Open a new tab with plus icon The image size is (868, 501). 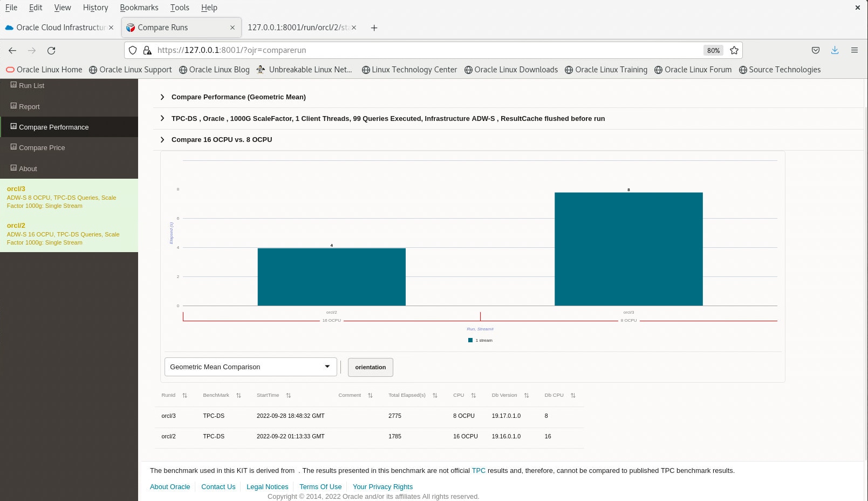[x=374, y=28]
